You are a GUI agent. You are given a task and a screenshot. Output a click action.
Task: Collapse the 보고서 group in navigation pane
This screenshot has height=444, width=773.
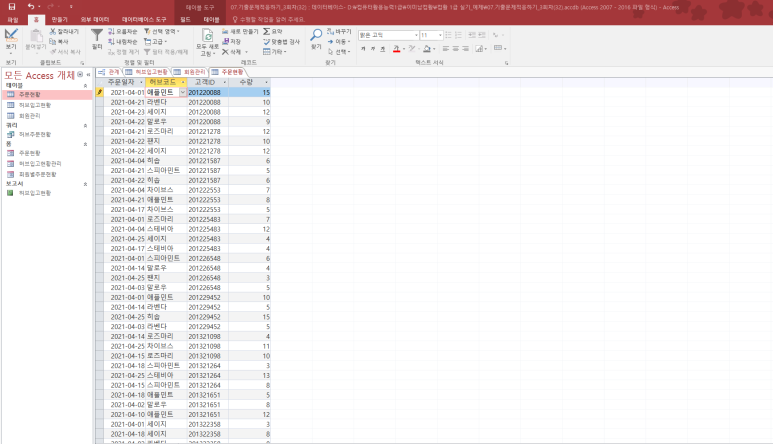click(x=85, y=184)
